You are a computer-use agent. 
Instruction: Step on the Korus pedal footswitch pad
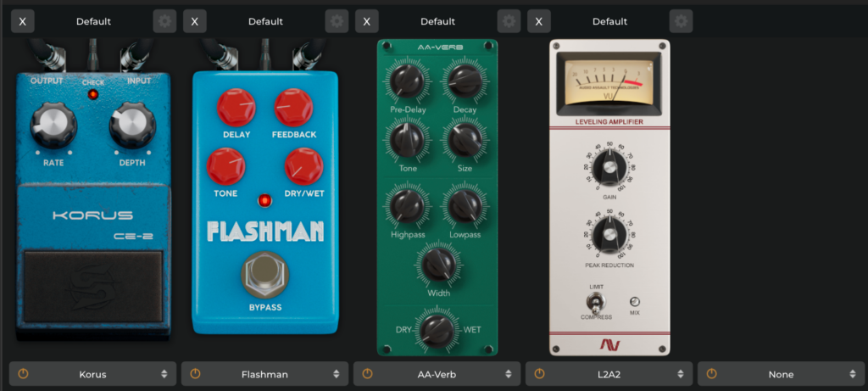pos(93,286)
